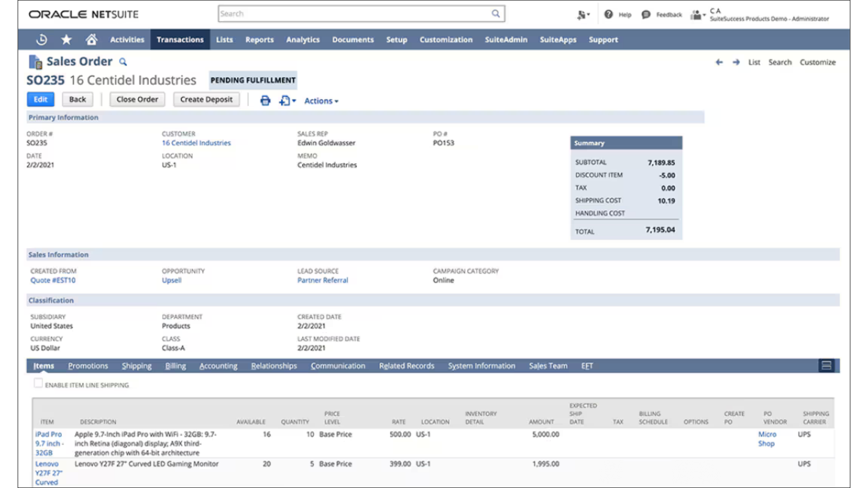Click the search magnifier icon on Sales Order
868x488 pixels.
pos(123,62)
